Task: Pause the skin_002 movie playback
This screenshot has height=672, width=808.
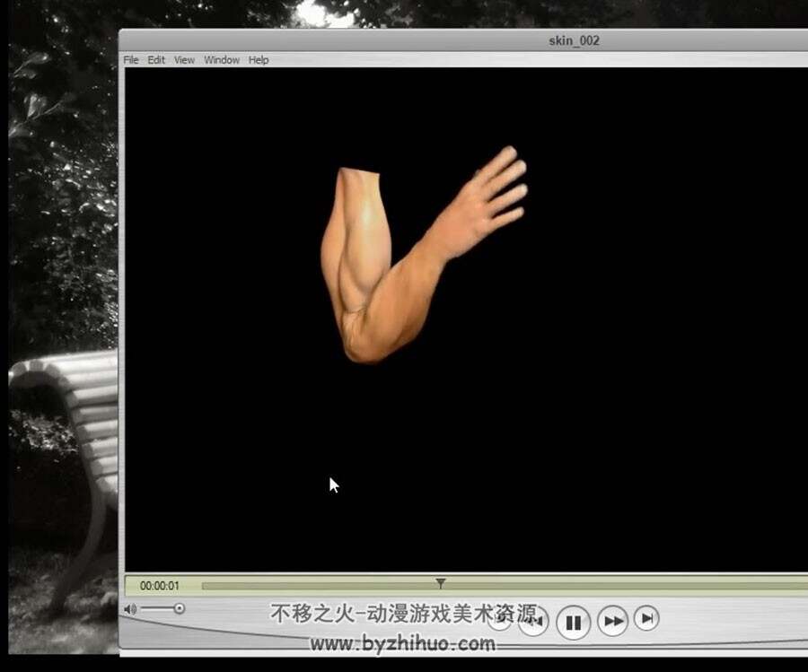Action: 574,622
